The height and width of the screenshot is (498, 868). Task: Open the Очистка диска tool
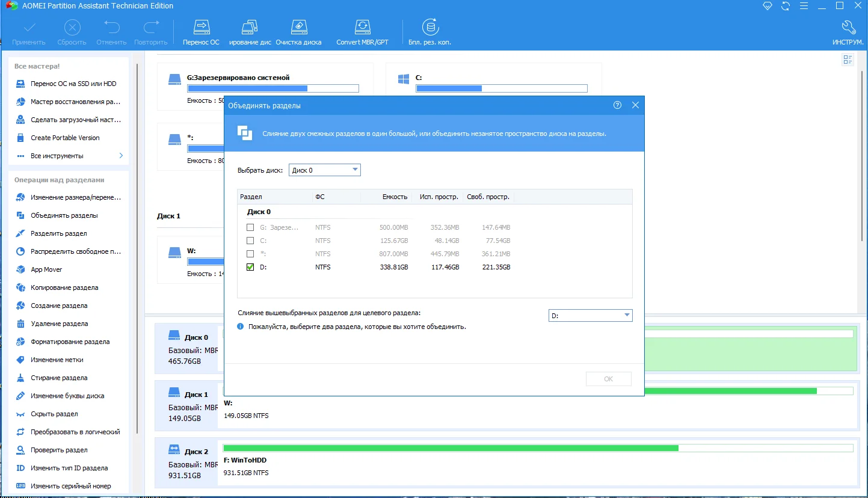tap(298, 33)
